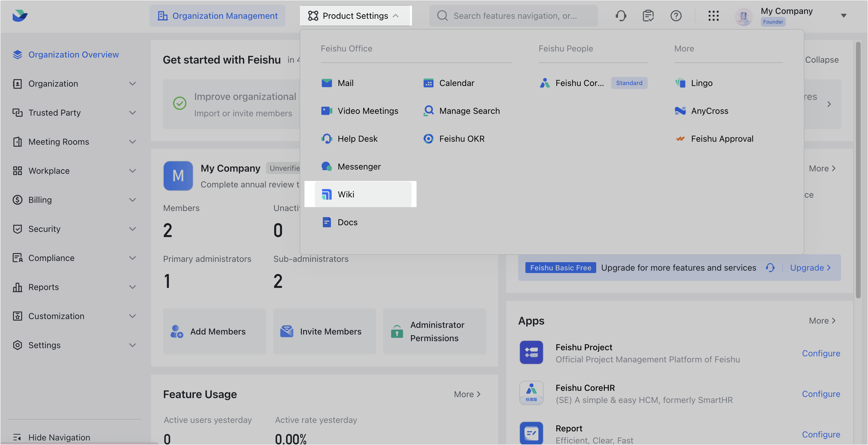Open Feishu Approval settings
868x445 pixels.
(x=714, y=139)
